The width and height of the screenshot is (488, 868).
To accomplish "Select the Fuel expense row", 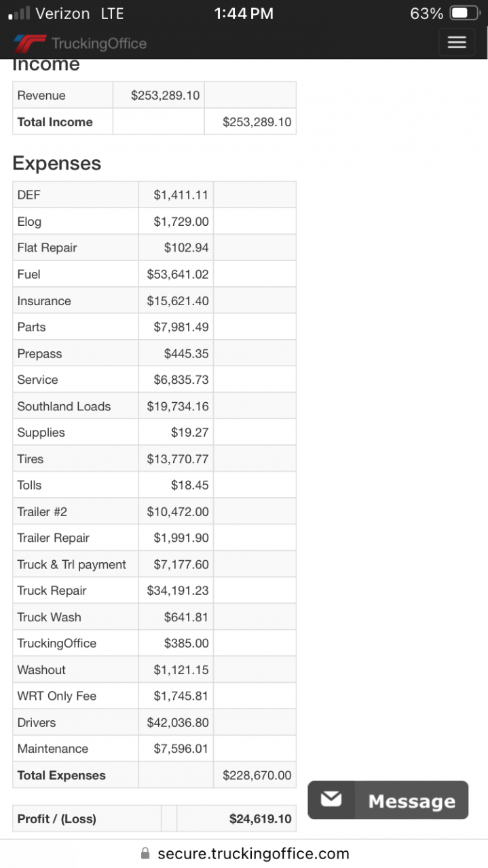I will pyautogui.click(x=29, y=274).
